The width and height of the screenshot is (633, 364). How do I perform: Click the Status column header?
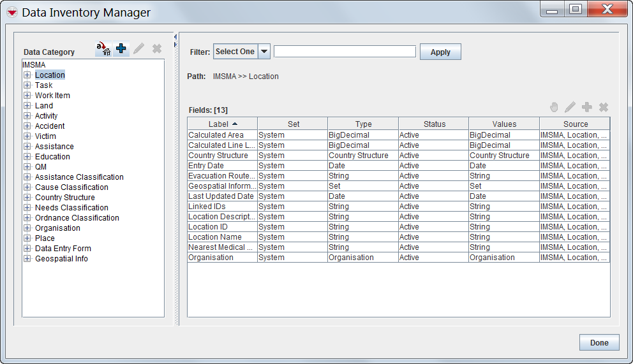point(434,124)
